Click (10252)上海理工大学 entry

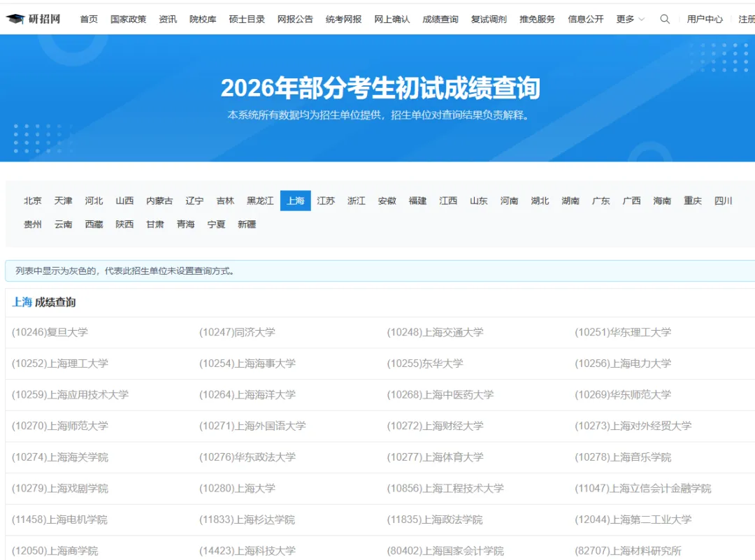coord(59,364)
